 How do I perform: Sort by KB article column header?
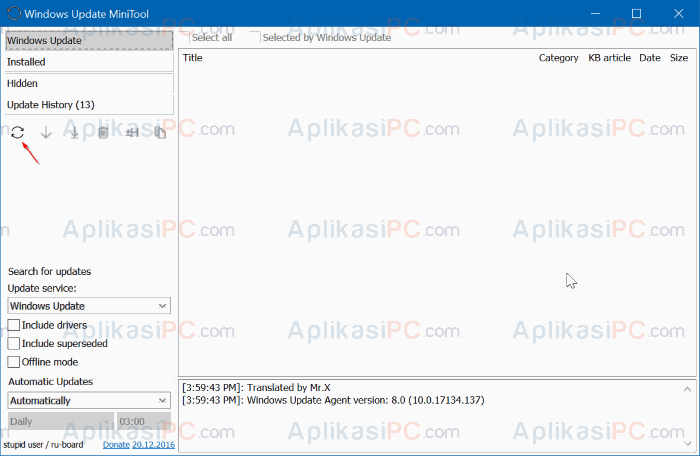[x=609, y=58]
